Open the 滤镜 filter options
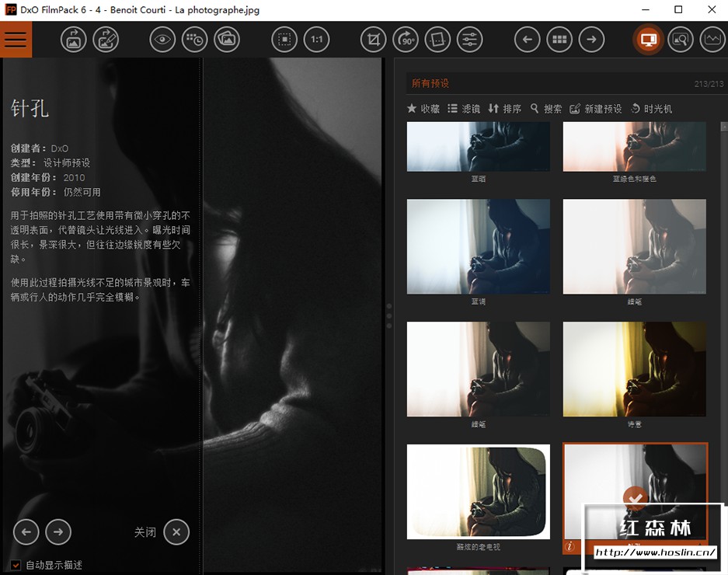Viewport: 728px width, 575px height. pos(464,109)
